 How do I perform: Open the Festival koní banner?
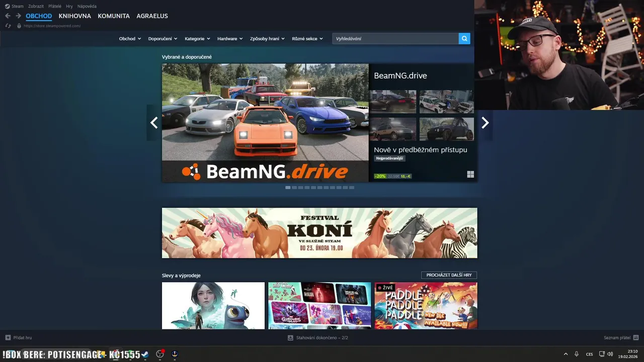click(x=319, y=233)
